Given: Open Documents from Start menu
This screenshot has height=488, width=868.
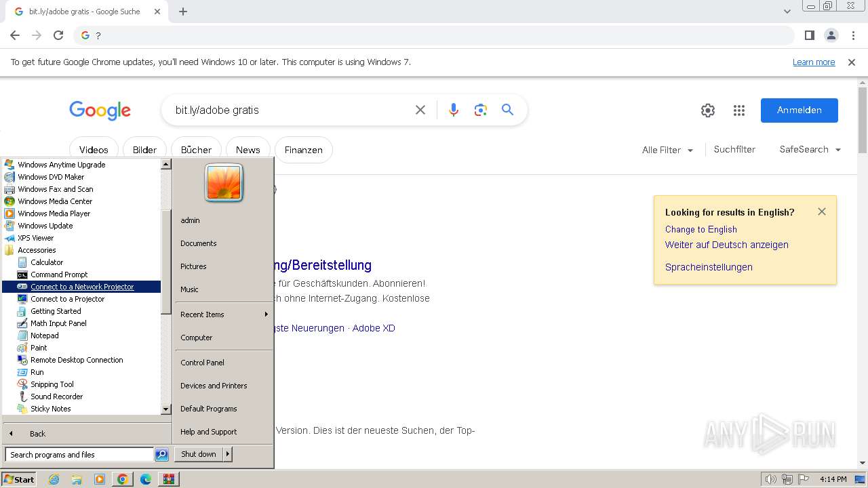Looking at the screenshot, I should 198,243.
